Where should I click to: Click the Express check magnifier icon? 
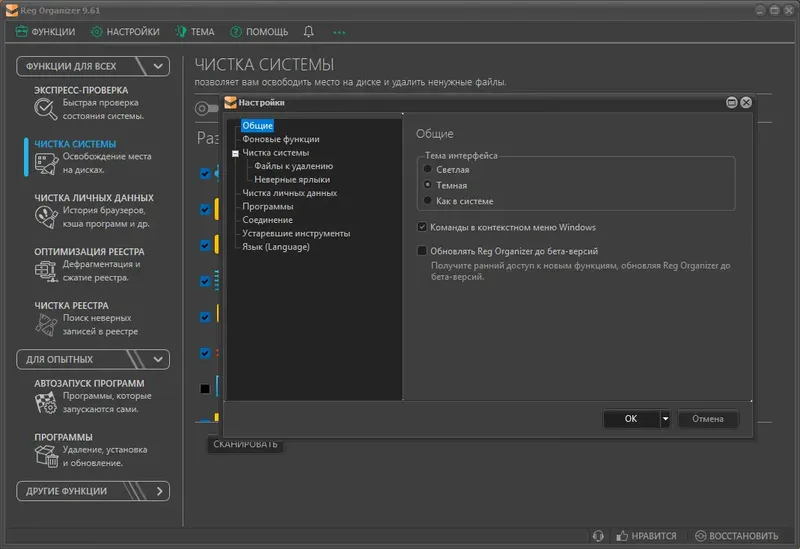[x=45, y=109]
